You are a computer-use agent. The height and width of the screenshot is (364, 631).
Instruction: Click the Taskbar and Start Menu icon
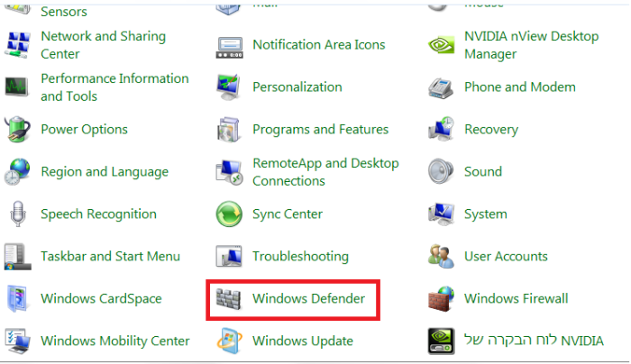pos(17,256)
